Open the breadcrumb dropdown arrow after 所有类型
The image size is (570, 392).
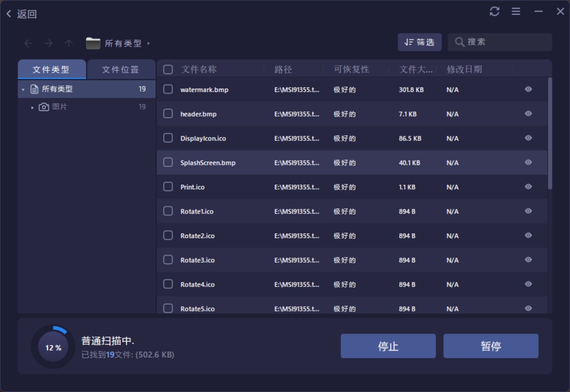click(x=148, y=44)
